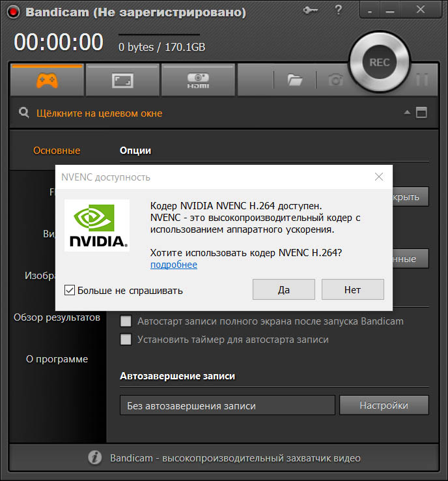This screenshot has width=448, height=481.
Task: Click the partially hidden 'Открыть' button
Action: pos(411,197)
